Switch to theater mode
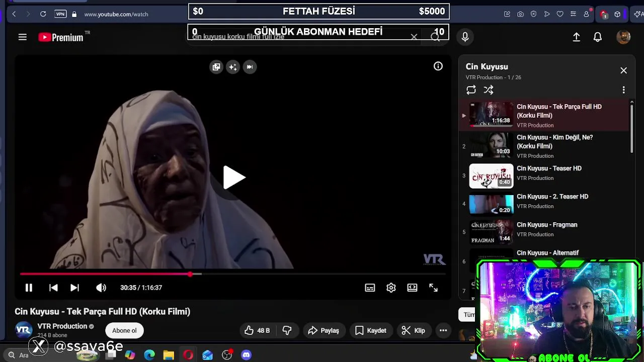The image size is (644, 362). [x=412, y=288]
